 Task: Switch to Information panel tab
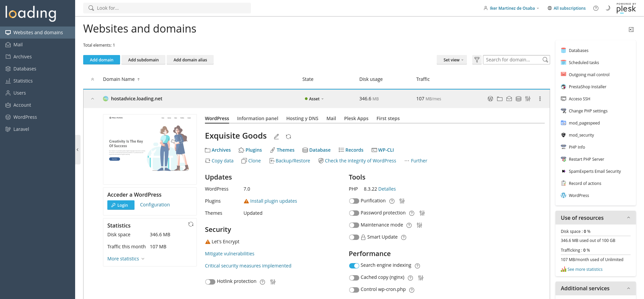pos(258,118)
